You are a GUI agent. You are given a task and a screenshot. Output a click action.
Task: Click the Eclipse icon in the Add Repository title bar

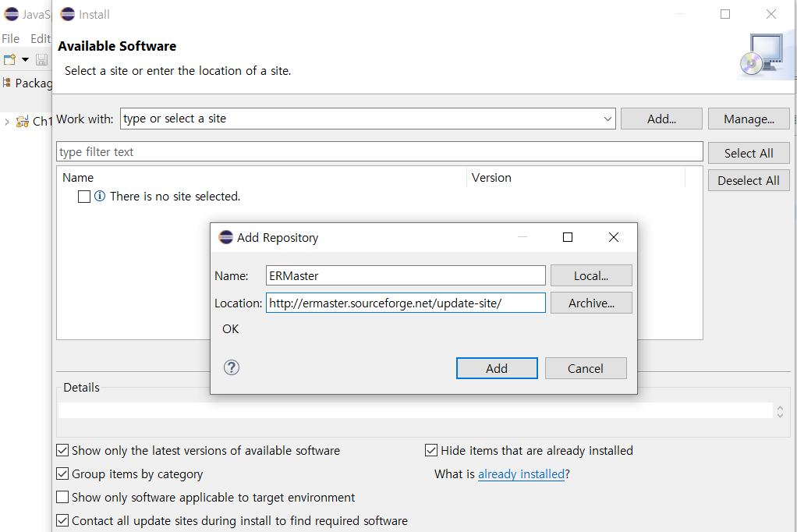point(225,237)
